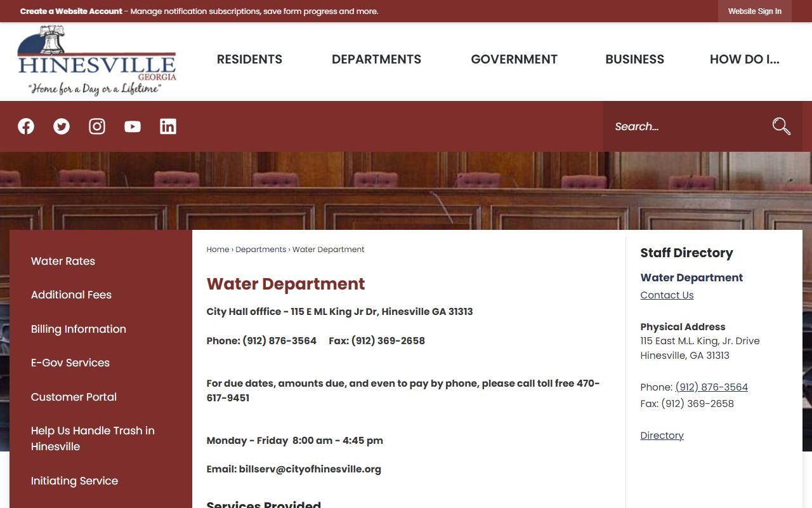The height and width of the screenshot is (508, 812).
Task: Open Water Rates in sidebar
Action: click(x=63, y=261)
